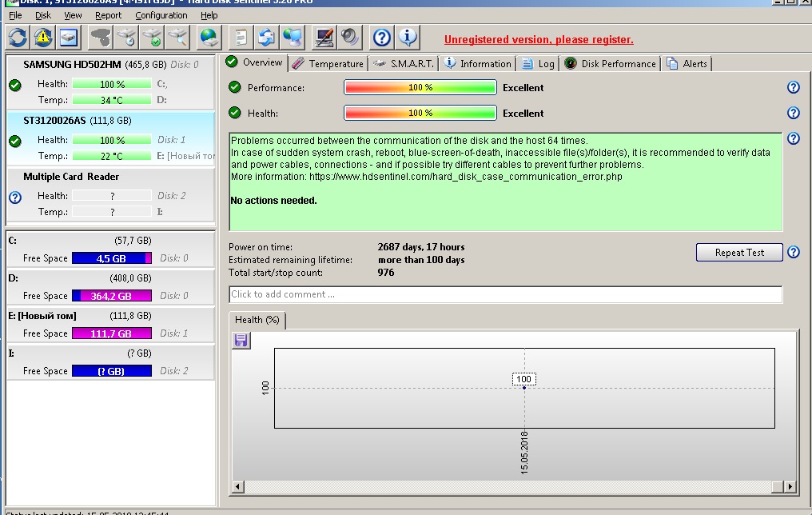Click the globe with disk toolbar icon
The width and height of the screenshot is (812, 515).
pyautogui.click(x=209, y=37)
